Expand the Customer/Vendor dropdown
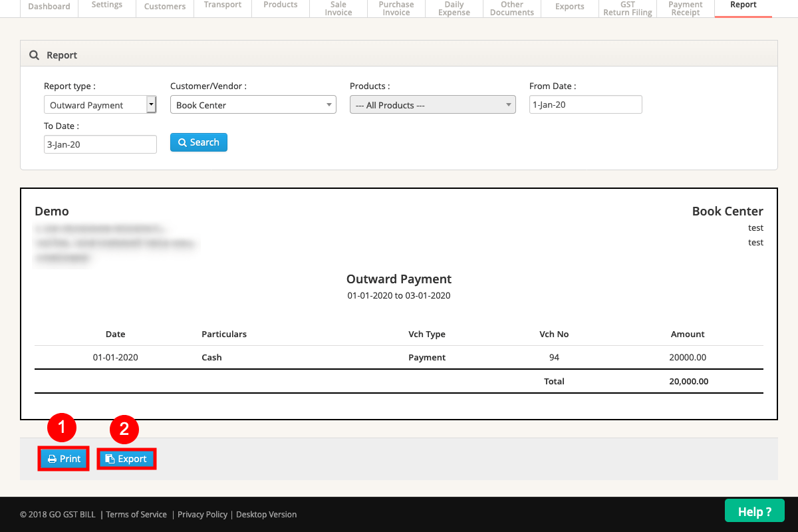 [253, 105]
